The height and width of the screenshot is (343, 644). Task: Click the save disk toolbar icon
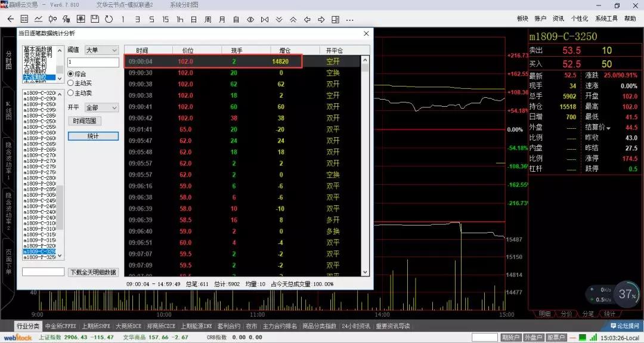[x=94, y=19]
